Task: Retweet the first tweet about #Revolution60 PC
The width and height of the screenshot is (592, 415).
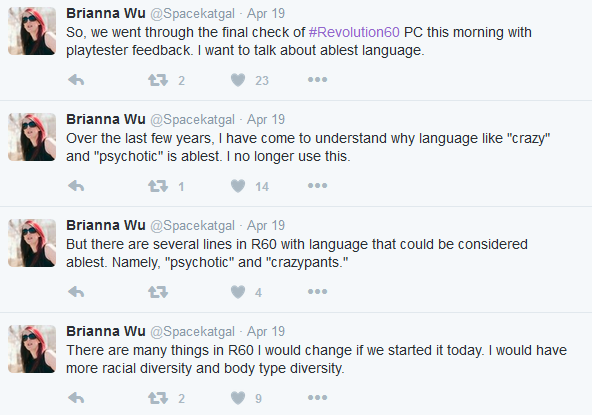Action: tap(158, 80)
